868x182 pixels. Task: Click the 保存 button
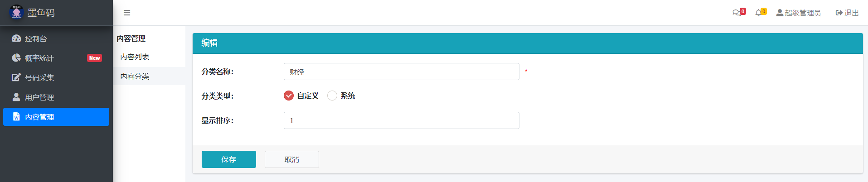click(x=229, y=159)
